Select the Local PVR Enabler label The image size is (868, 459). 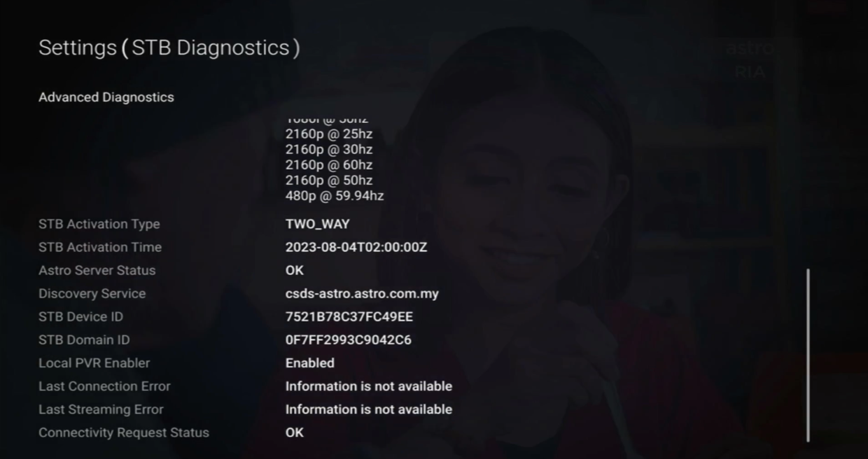tap(94, 362)
